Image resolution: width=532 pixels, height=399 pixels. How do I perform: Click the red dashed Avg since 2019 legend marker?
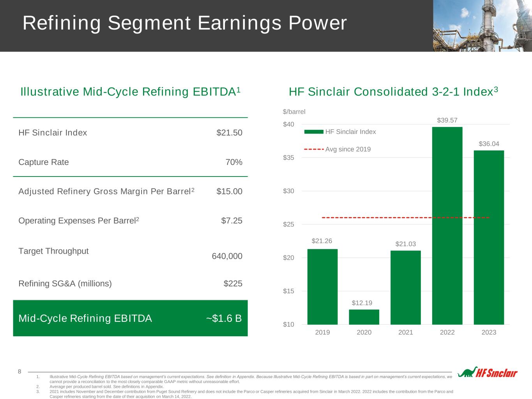(x=313, y=149)
